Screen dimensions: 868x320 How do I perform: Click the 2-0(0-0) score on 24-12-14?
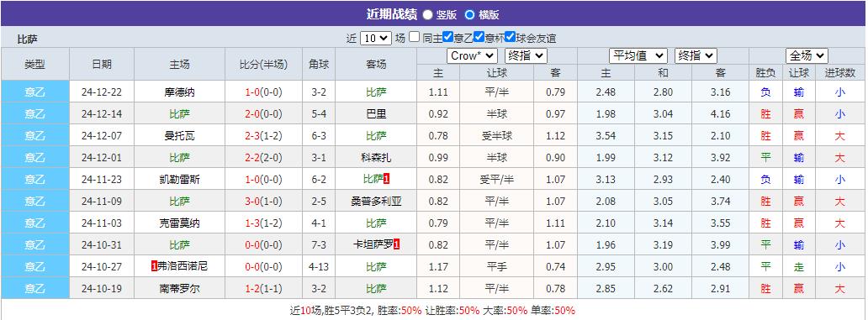tap(263, 114)
